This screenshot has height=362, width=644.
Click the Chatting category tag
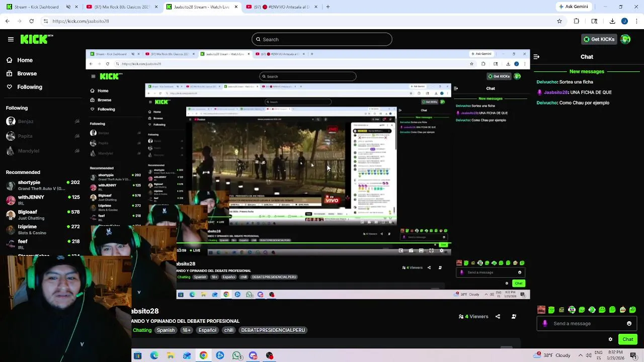pos(142,330)
